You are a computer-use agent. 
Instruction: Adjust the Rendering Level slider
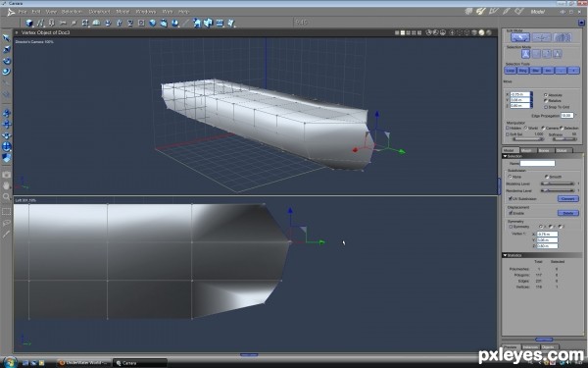coord(558,190)
